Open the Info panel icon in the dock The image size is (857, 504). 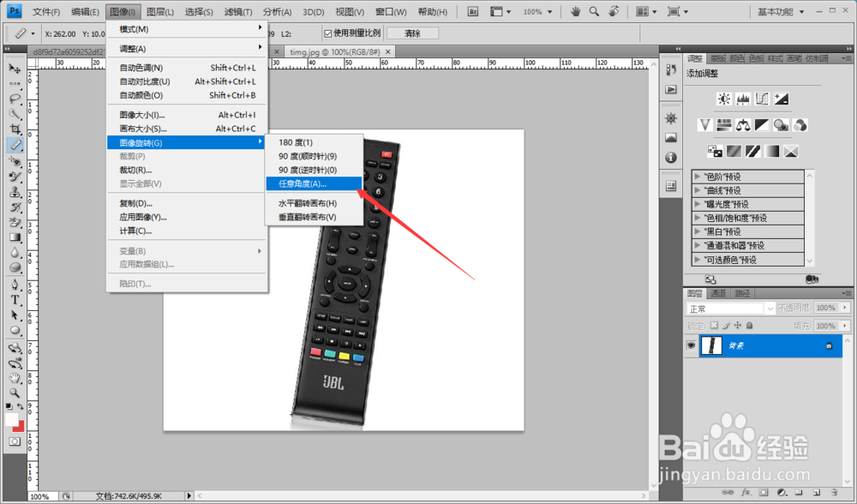coord(671,158)
